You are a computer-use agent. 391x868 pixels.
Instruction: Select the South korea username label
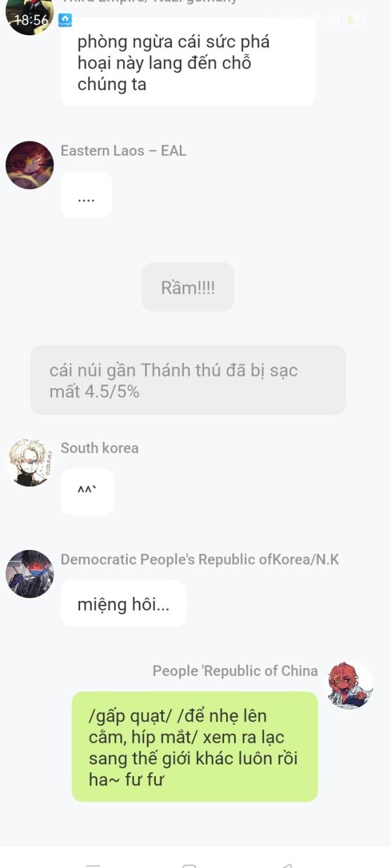(x=100, y=448)
